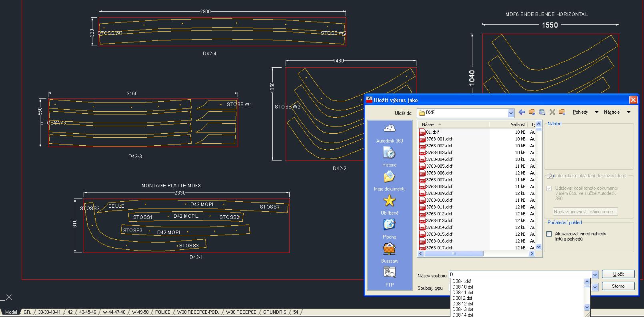Expand the Uložit do folder dropdown

point(511,113)
